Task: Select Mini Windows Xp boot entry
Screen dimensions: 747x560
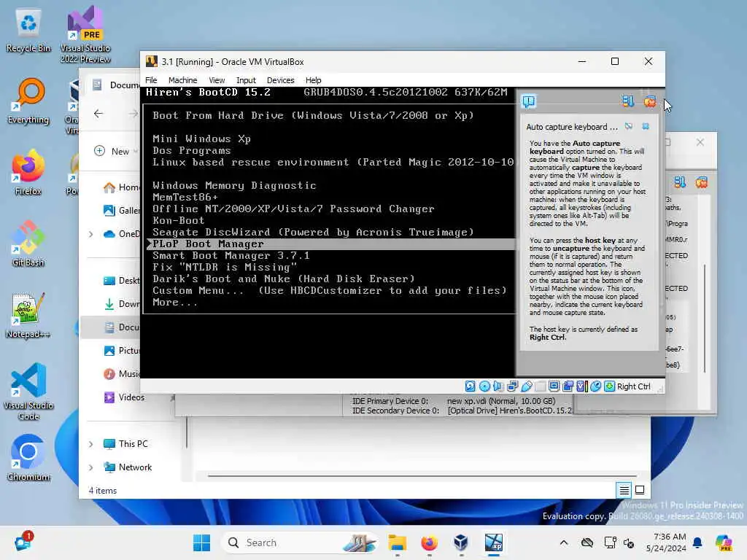Action: coord(201,139)
